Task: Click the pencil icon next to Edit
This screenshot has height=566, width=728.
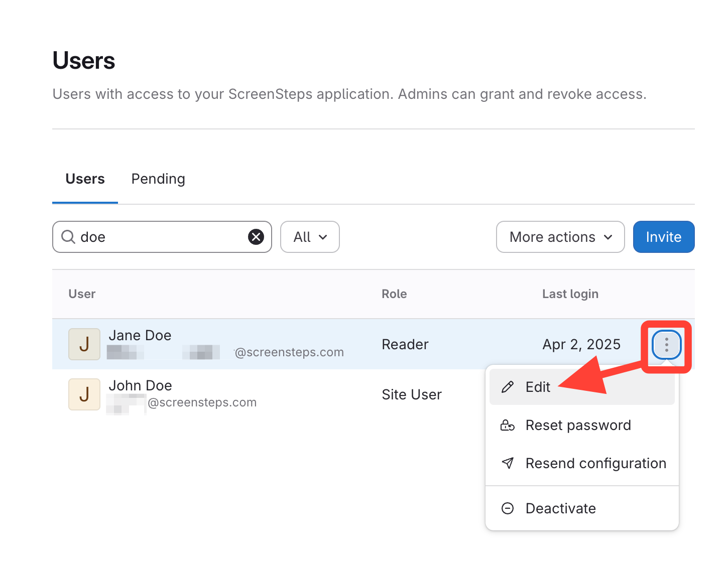Action: (x=508, y=387)
